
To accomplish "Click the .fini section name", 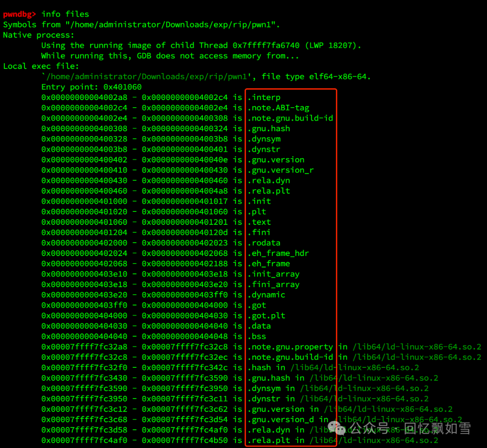I will point(259,233).
